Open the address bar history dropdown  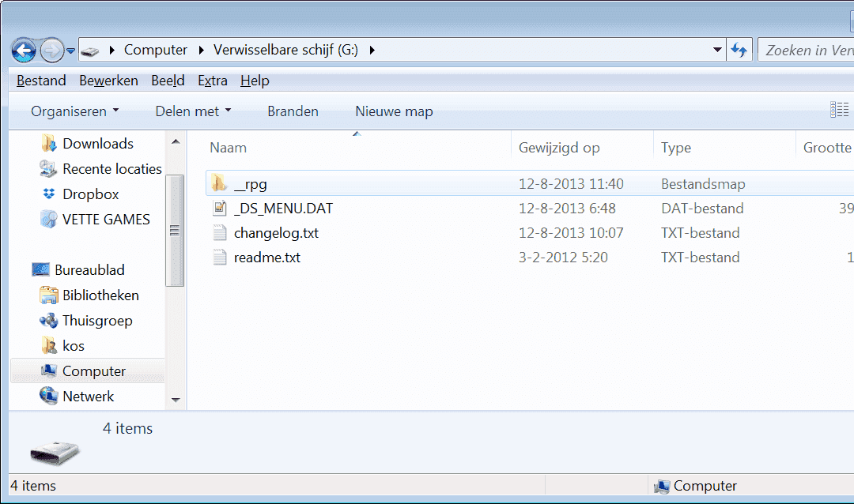[717, 50]
